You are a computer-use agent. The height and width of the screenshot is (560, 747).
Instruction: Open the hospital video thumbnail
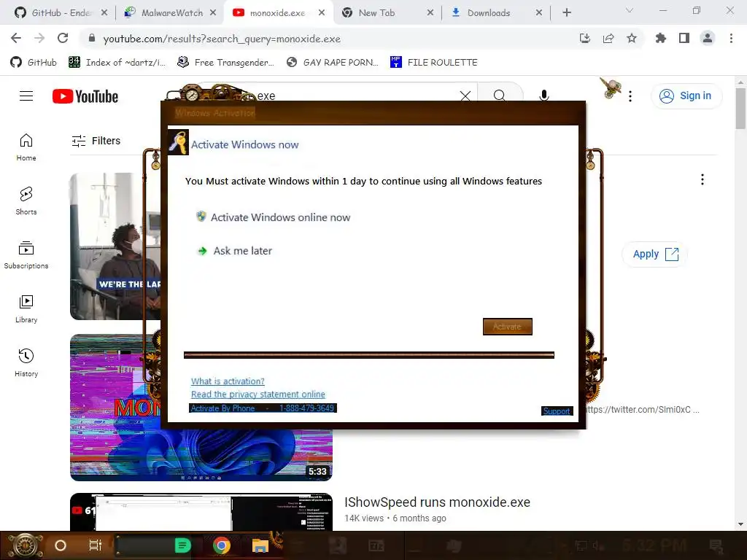click(115, 246)
